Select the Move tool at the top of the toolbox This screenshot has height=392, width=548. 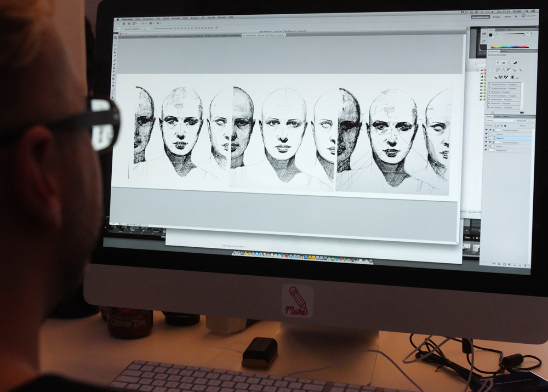[115, 38]
